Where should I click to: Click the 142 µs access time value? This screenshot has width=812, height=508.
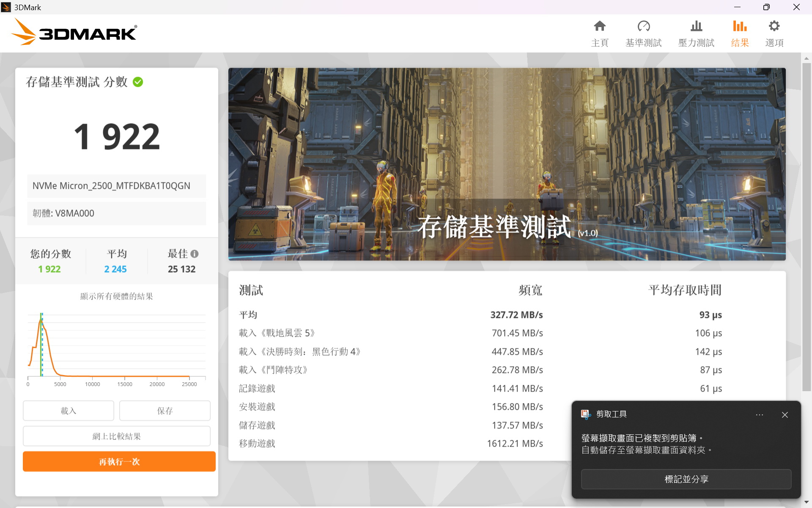pyautogui.click(x=708, y=352)
